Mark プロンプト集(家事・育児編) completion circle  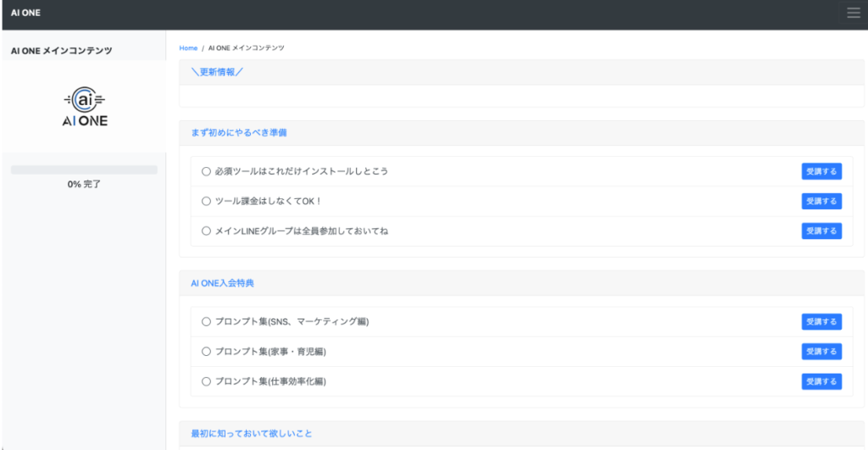pos(206,352)
